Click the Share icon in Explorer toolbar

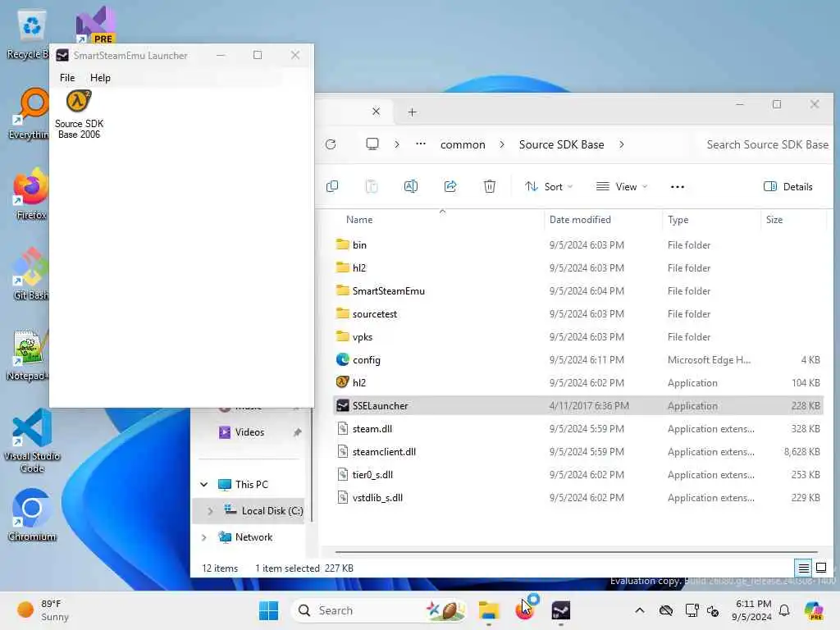pos(450,186)
